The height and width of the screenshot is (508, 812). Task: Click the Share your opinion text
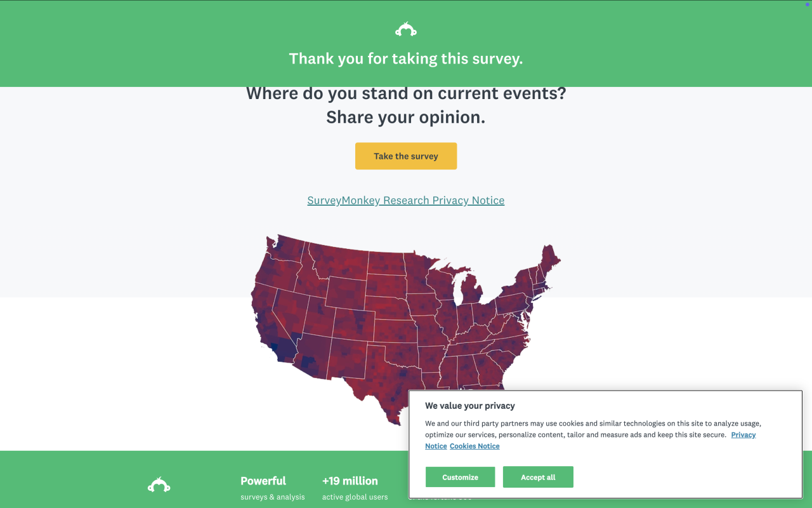click(406, 117)
